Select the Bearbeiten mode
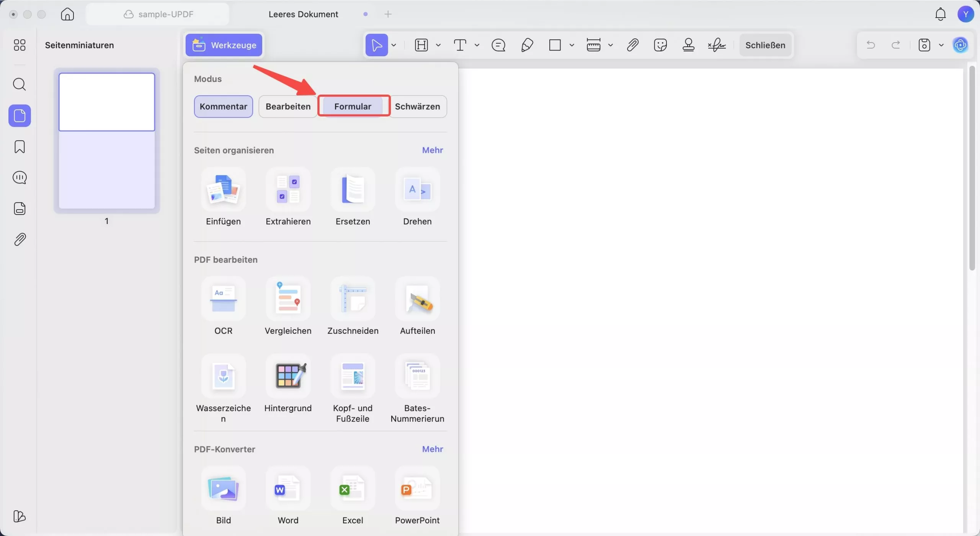The width and height of the screenshot is (980, 536). point(288,107)
